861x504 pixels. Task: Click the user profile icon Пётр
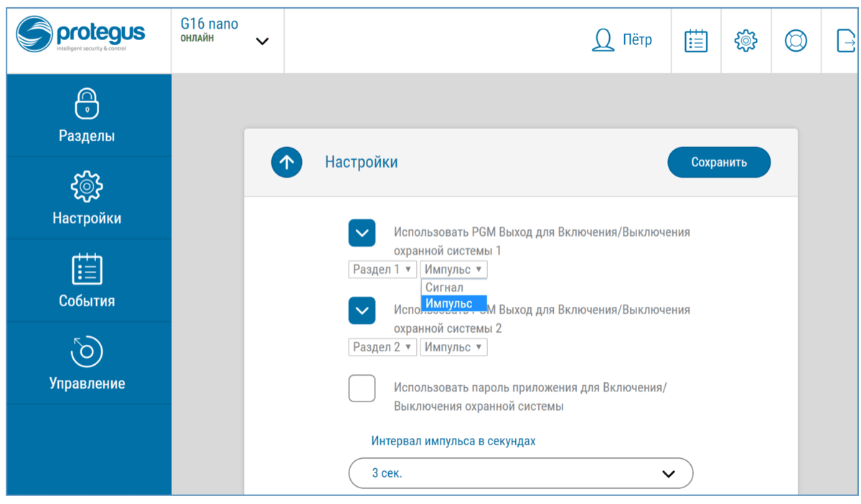pyautogui.click(x=603, y=40)
